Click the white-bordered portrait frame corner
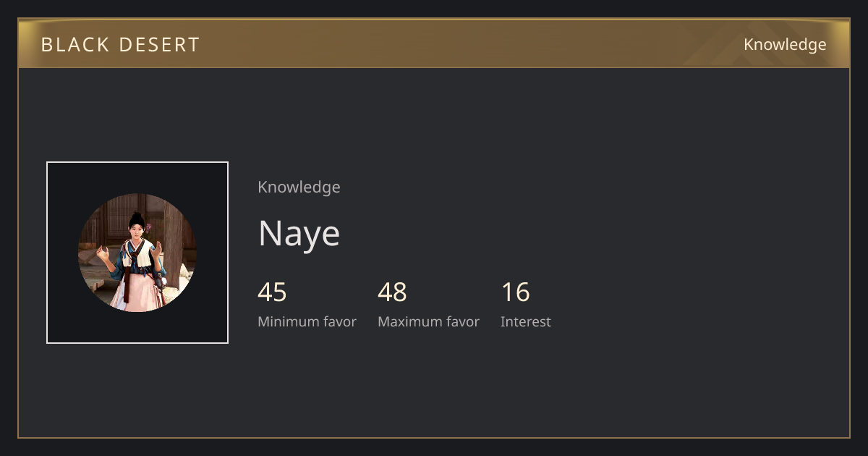This screenshot has height=456, width=868. coord(48,164)
